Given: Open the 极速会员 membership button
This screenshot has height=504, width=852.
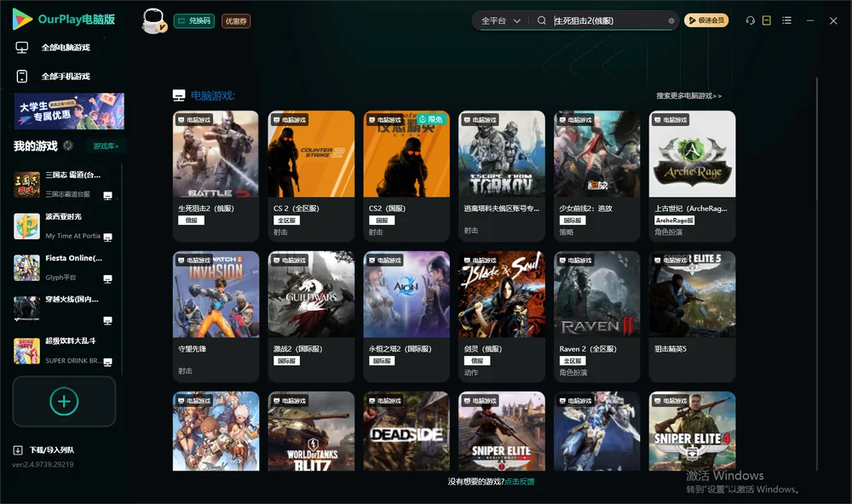Looking at the screenshot, I should (706, 20).
